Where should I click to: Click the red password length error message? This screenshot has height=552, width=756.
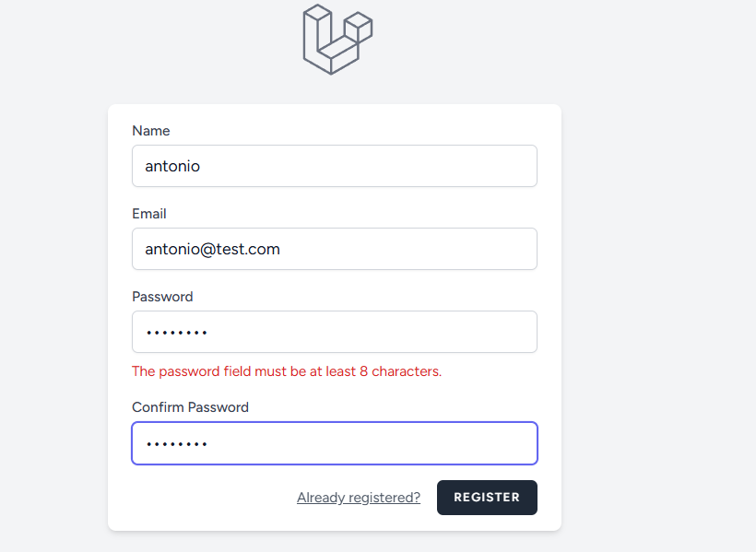(287, 371)
